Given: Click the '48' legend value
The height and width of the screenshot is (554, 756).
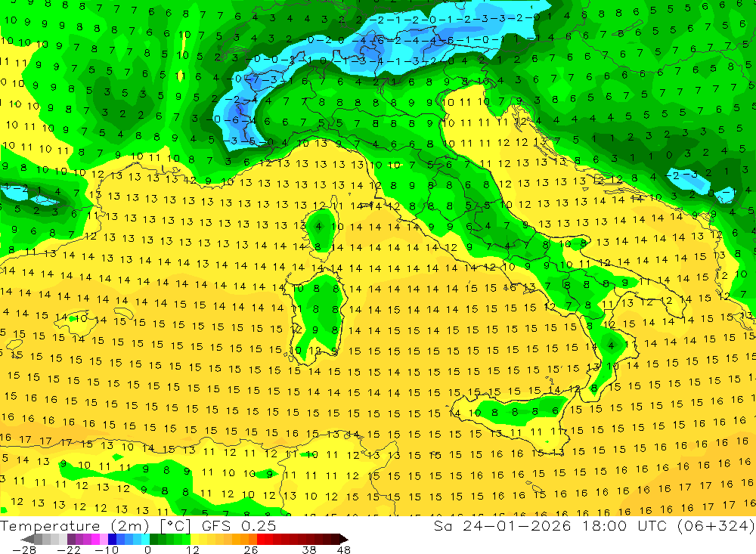Looking at the screenshot, I should (344, 549).
